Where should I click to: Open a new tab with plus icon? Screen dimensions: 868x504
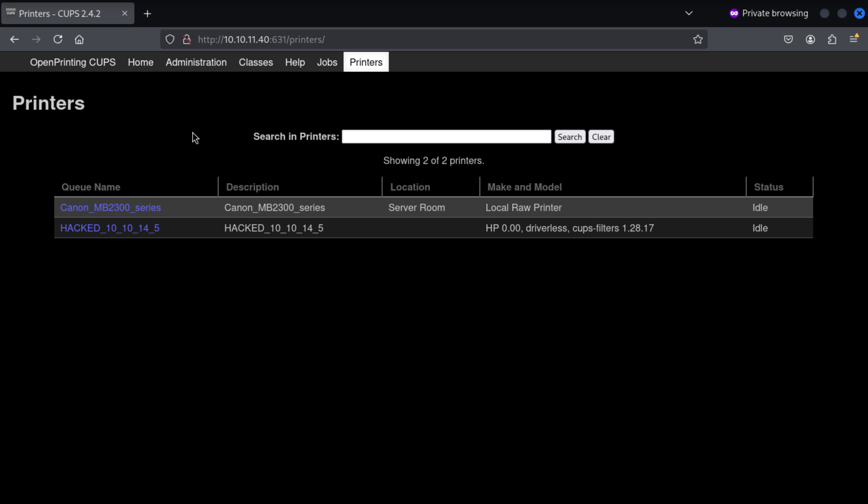point(147,14)
